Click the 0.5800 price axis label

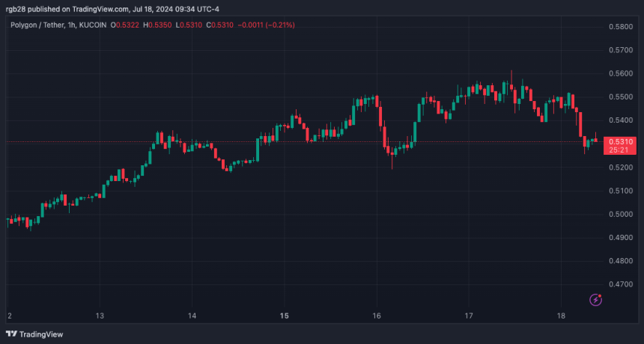(622, 27)
